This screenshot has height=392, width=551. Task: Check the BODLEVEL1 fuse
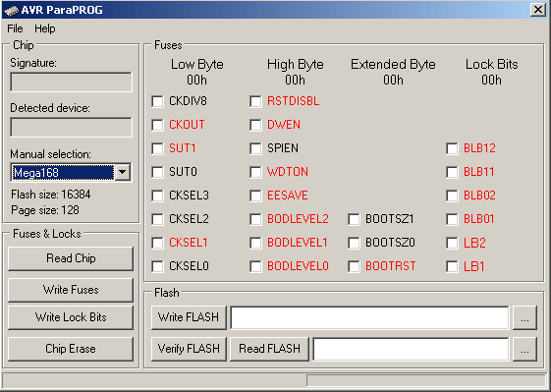[255, 243]
